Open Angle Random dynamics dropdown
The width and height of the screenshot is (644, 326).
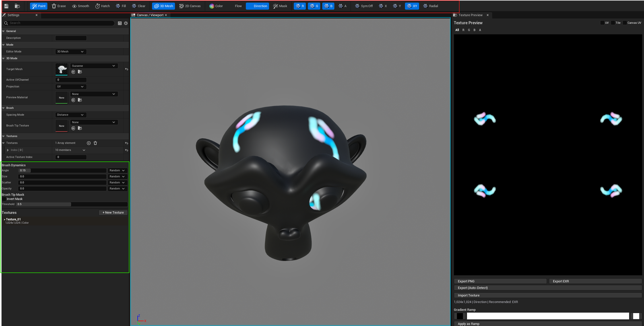(x=118, y=170)
